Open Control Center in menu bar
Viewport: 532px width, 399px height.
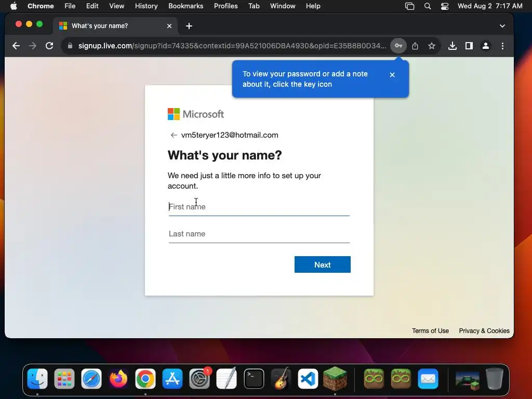[445, 6]
